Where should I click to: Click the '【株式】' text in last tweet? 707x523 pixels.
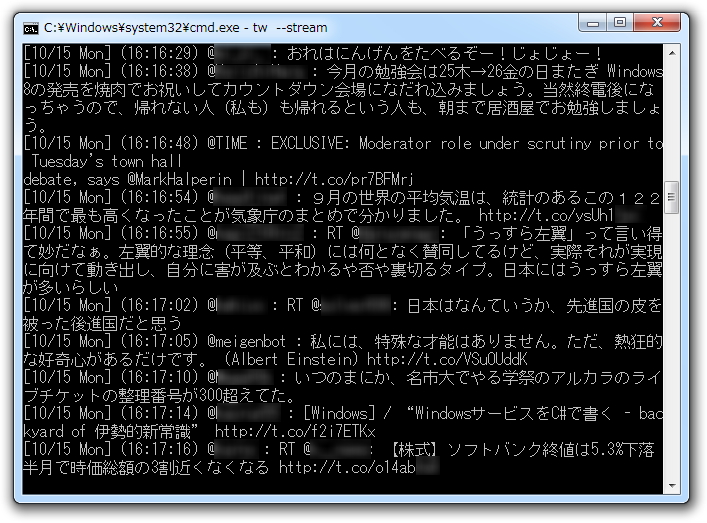click(x=415, y=450)
